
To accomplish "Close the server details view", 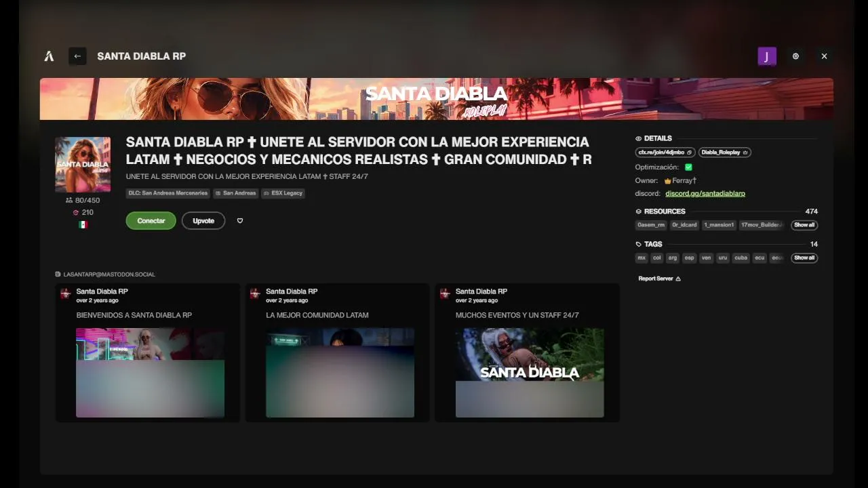I will (x=824, y=56).
